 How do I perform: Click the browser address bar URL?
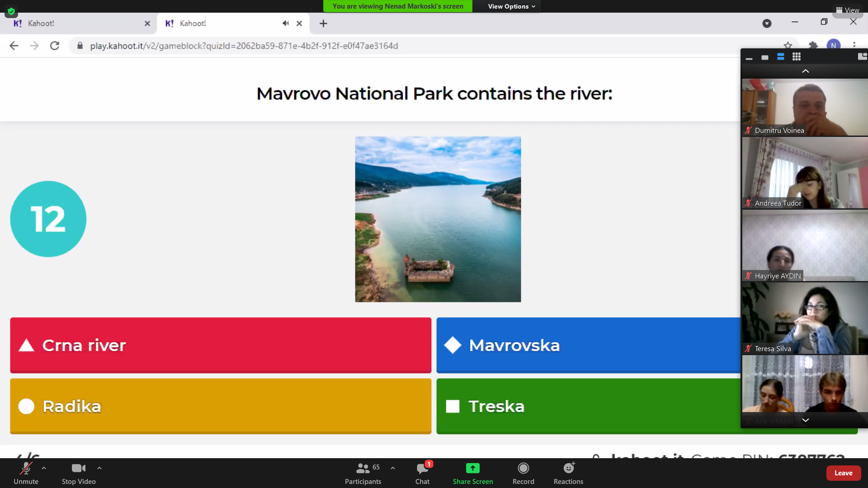(244, 46)
